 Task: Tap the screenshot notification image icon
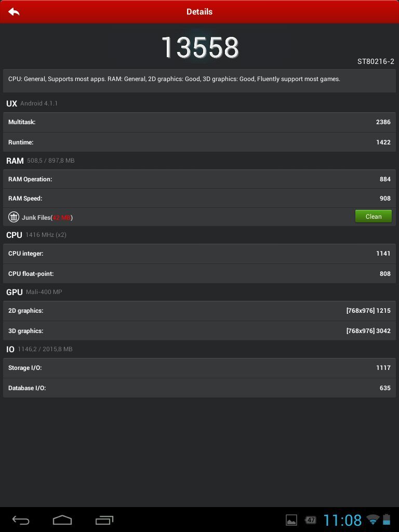click(x=291, y=520)
